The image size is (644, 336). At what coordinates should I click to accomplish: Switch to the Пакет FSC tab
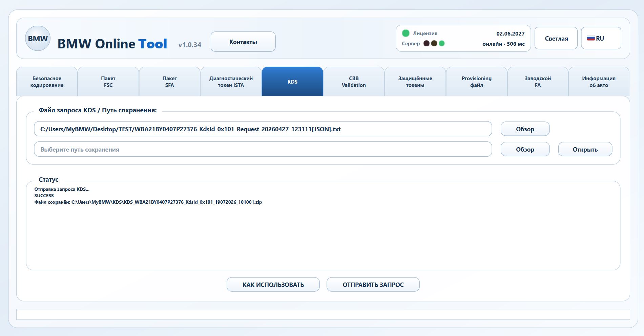tap(108, 82)
